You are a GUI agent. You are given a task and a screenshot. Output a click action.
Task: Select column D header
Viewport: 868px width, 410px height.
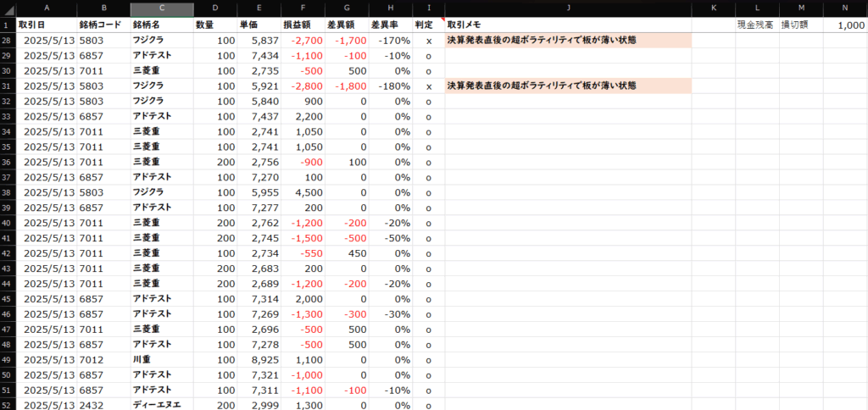point(215,9)
